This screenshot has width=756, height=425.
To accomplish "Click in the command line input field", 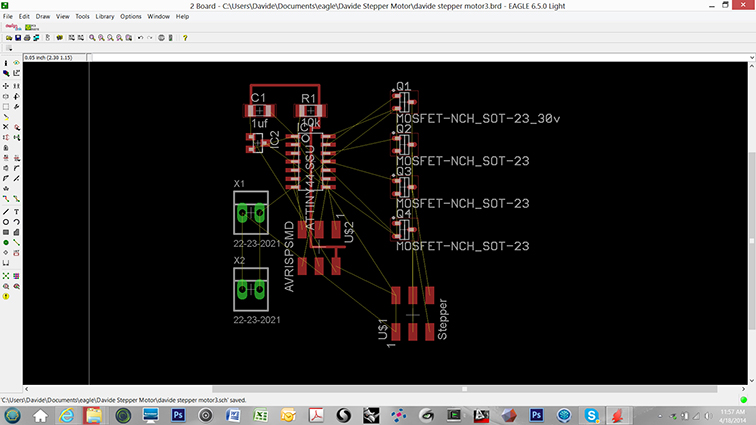I will 419,57.
